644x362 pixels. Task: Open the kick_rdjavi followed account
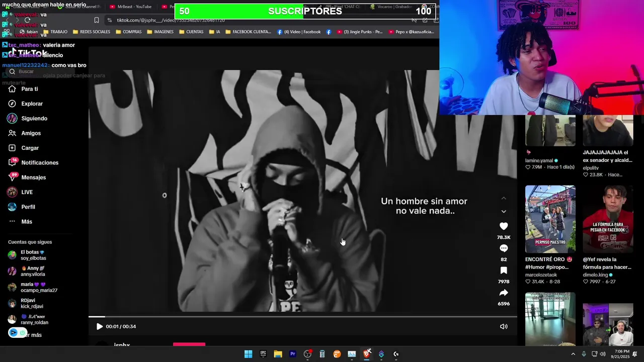(x=26, y=304)
